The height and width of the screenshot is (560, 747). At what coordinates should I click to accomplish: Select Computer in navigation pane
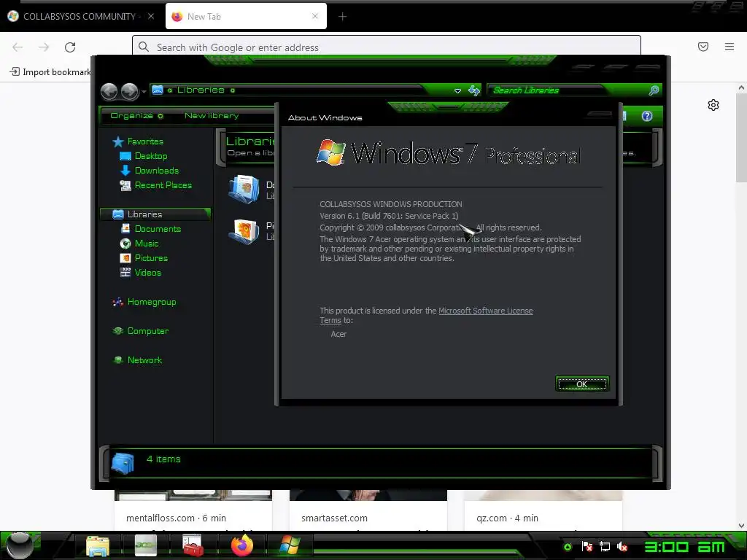pyautogui.click(x=147, y=331)
